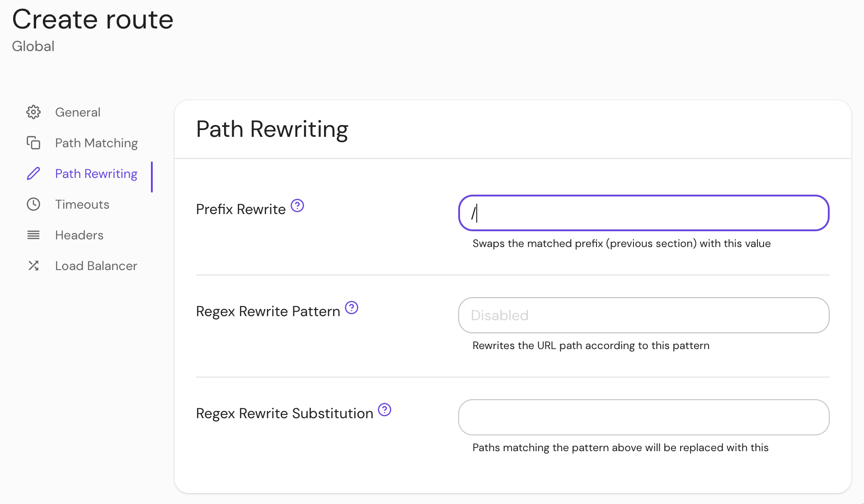The width and height of the screenshot is (864, 504).
Task: Open the Regex Rewrite Pattern help tooltip
Action: 352,308
